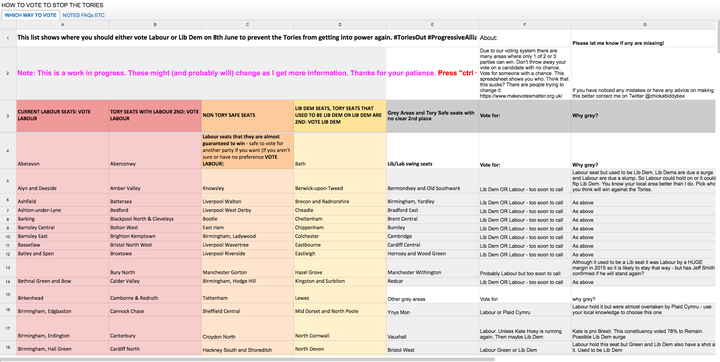This screenshot has height=362, width=720.
Task: Select the 'Liverpool Walton' cell
Action: point(248,201)
